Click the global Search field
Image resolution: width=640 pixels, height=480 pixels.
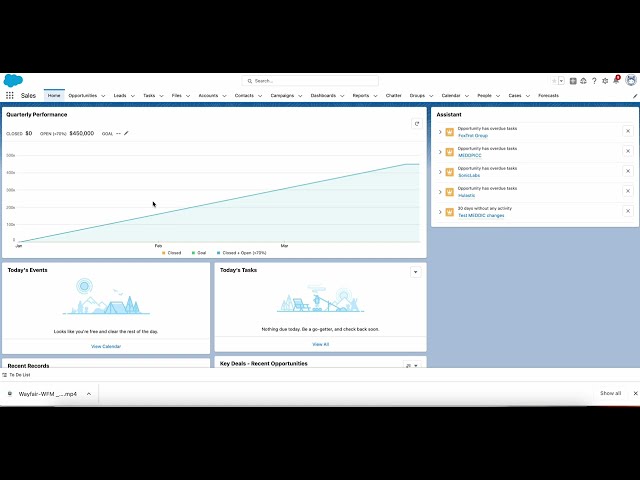click(310, 81)
